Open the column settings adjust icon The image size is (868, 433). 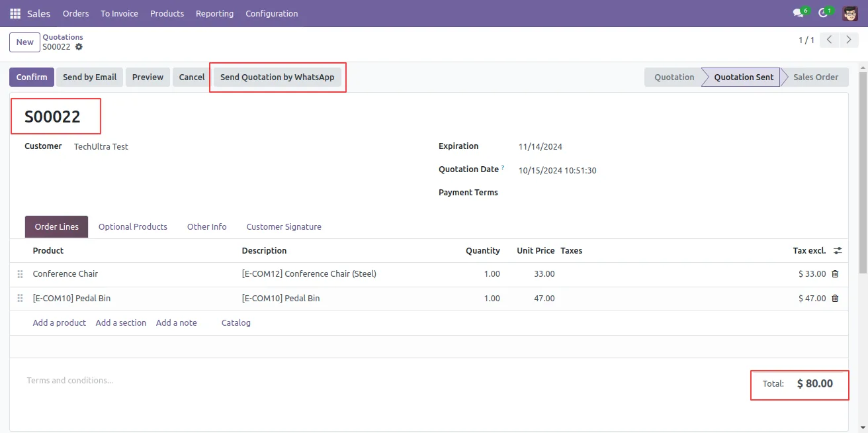[838, 251]
